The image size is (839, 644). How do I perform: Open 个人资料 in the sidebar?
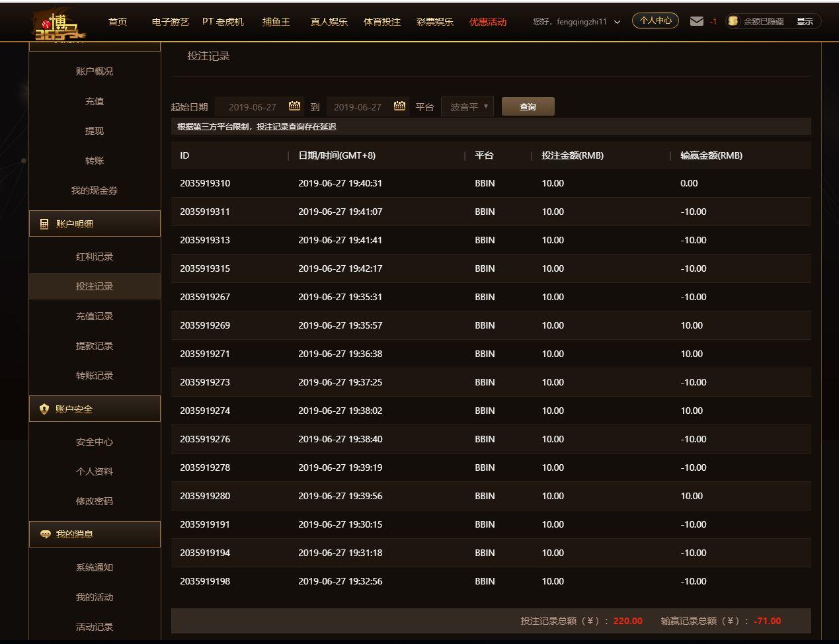pyautogui.click(x=95, y=471)
